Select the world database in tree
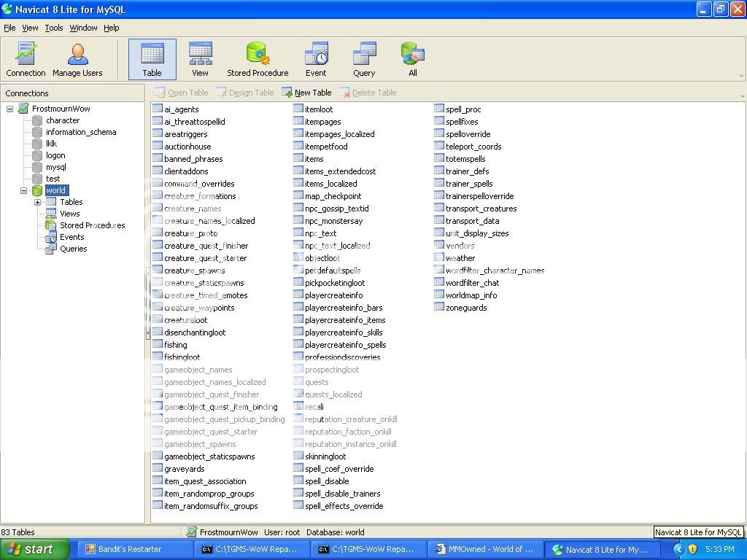747x560 pixels. 56,190
